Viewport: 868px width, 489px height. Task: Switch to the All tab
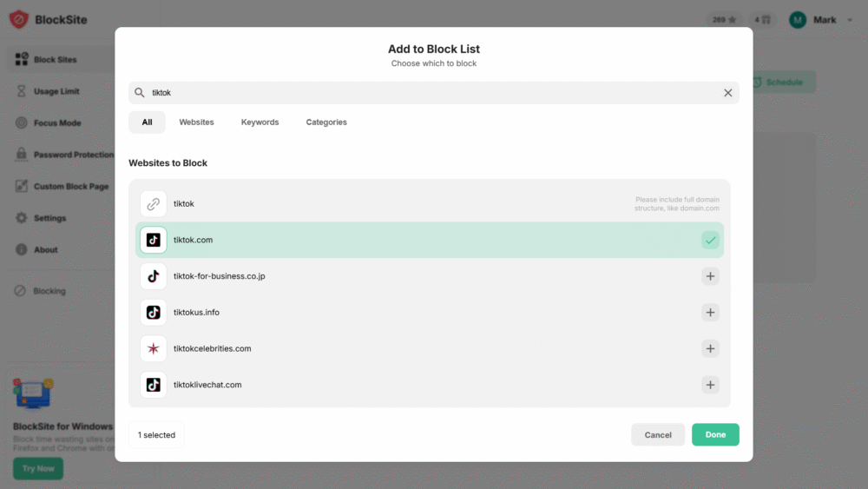147,122
